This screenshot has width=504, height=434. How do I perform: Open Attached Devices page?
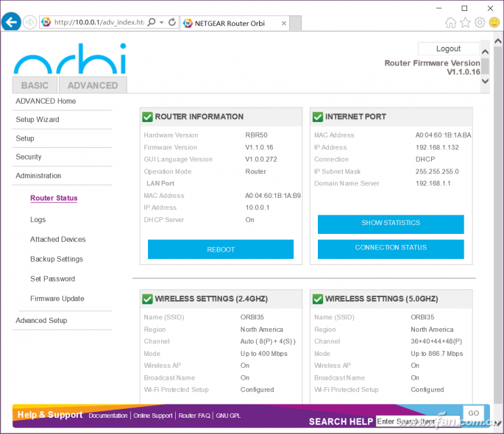(58, 239)
